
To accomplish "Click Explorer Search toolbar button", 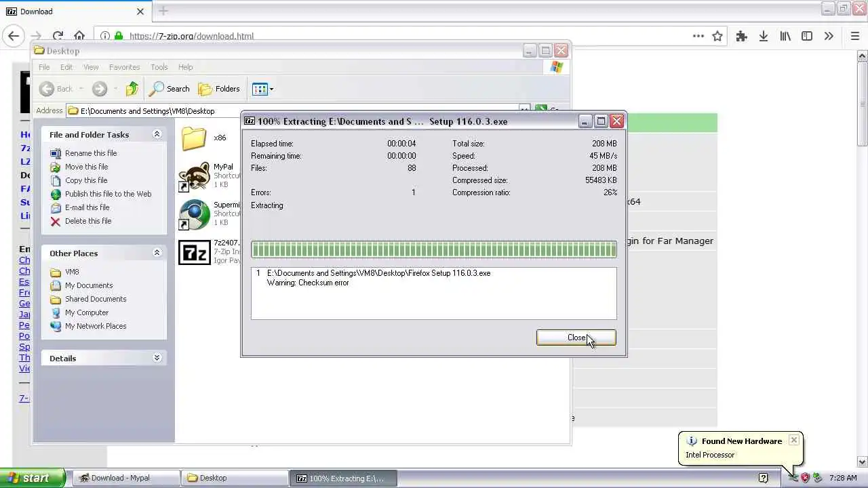I will click(x=170, y=89).
